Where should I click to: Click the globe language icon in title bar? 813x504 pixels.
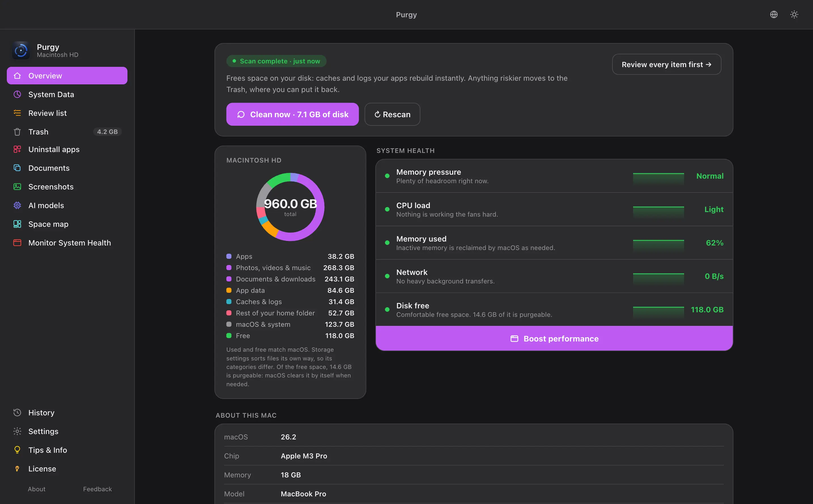tap(774, 14)
